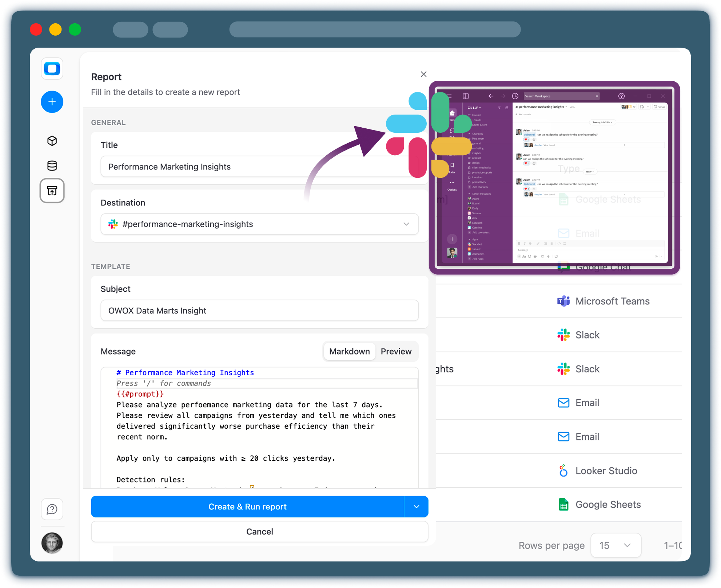The height and width of the screenshot is (588, 721).
Task: Open the database storage icon in the left sidebar
Action: (52, 166)
